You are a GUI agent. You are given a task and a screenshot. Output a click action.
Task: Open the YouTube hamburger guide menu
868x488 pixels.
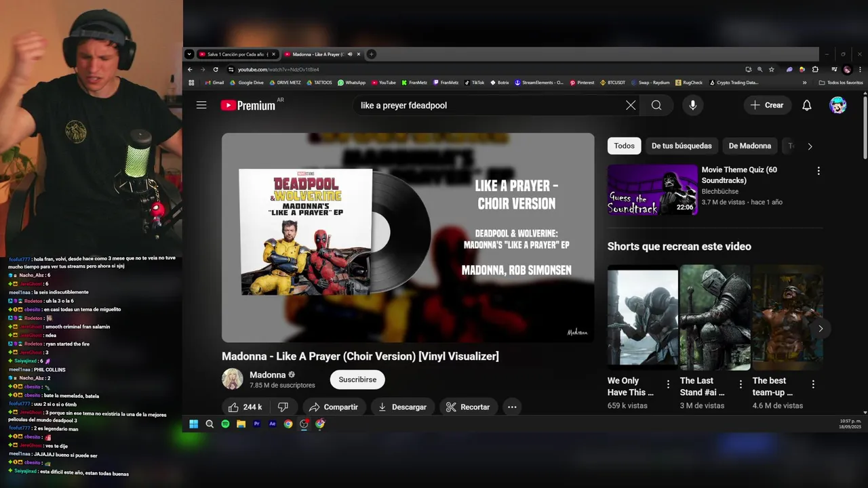tap(201, 105)
